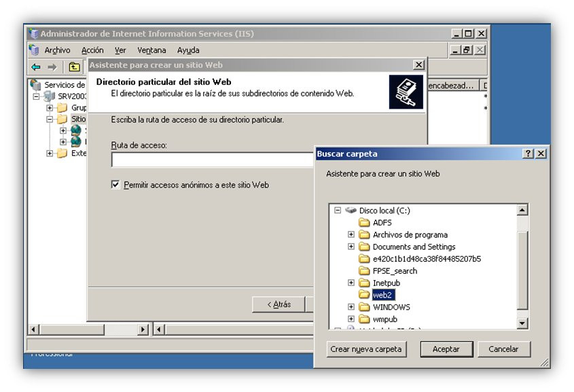574x392 pixels.
Task: Click the first website globe icon under Sitio
Action: pos(76,130)
